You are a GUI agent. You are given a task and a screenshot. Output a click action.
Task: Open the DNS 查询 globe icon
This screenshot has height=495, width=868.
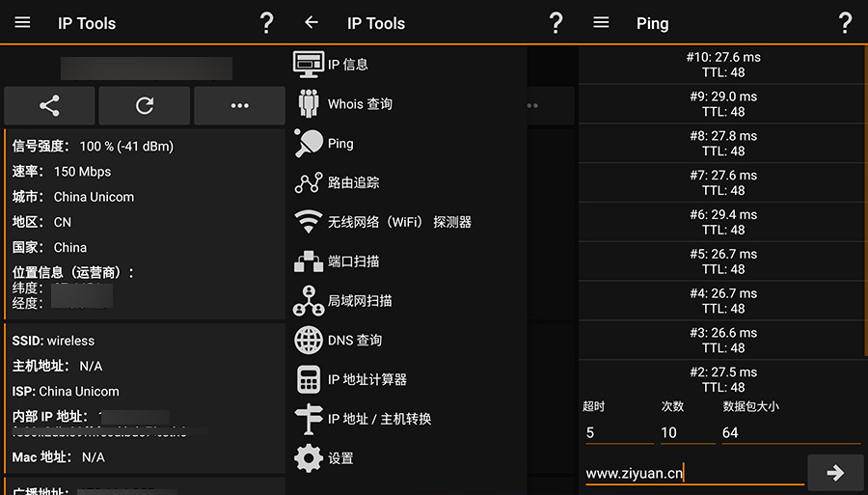(x=309, y=341)
